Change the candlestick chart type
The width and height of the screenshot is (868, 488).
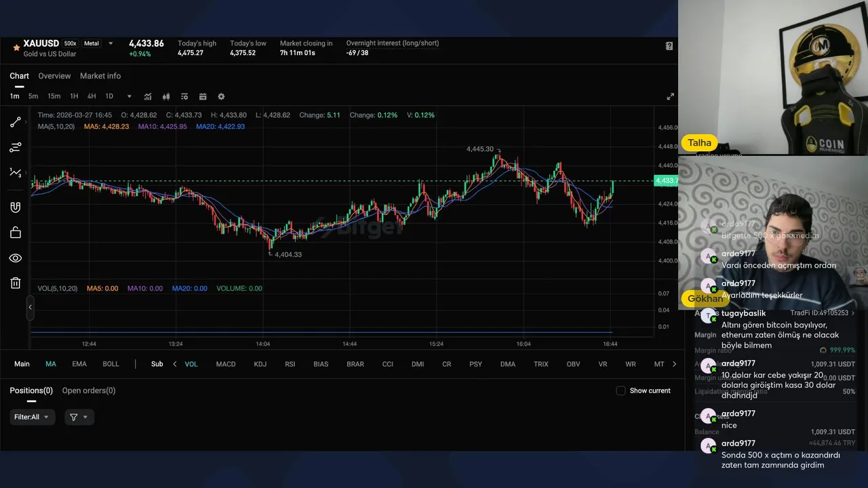click(166, 96)
